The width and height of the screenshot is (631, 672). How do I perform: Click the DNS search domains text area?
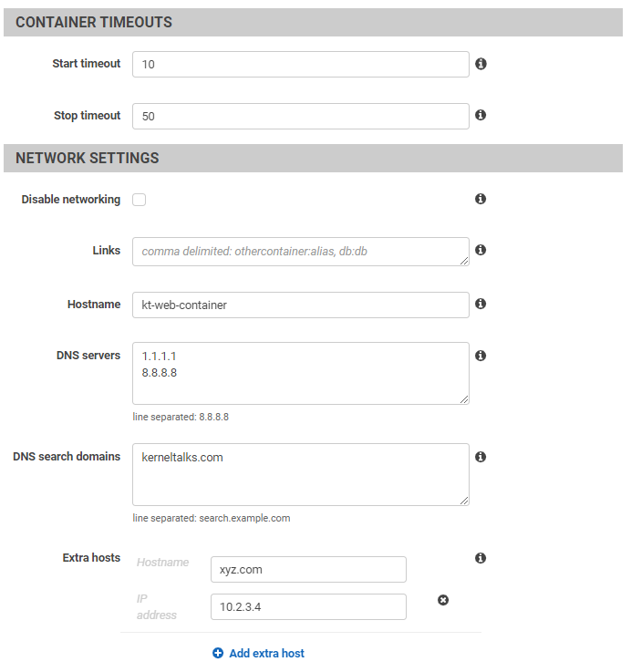pos(301,474)
